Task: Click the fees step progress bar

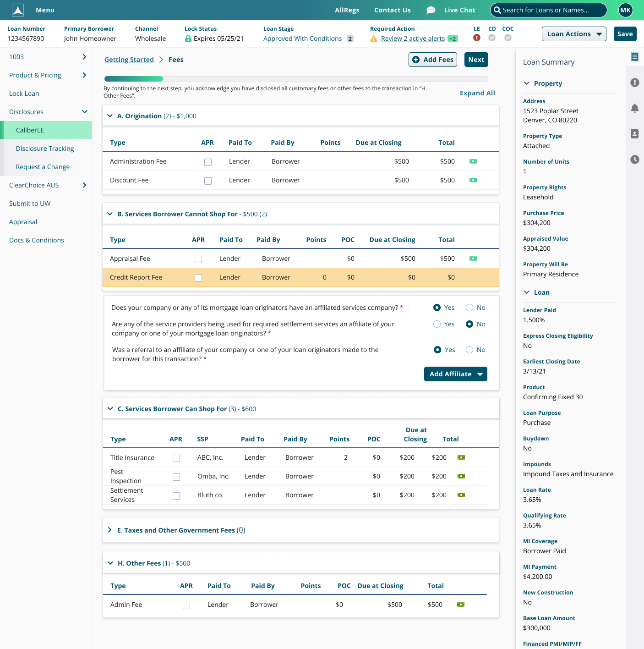Action: tap(296, 79)
